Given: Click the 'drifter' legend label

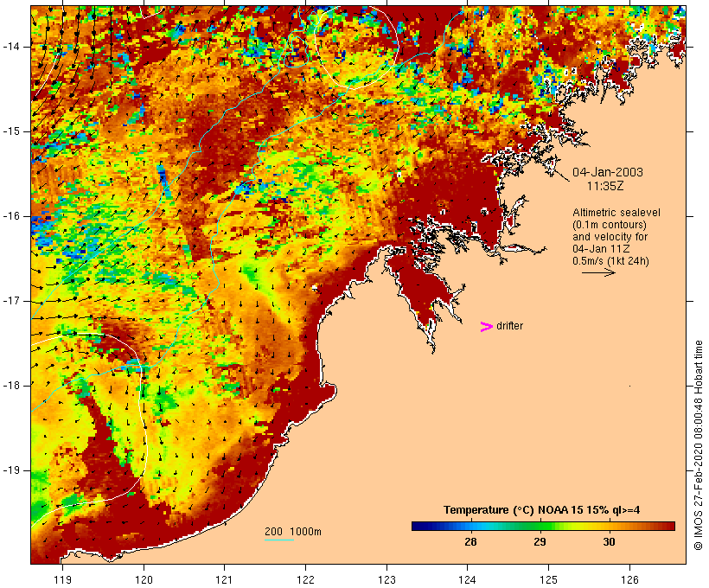Looking at the screenshot, I should click(509, 326).
